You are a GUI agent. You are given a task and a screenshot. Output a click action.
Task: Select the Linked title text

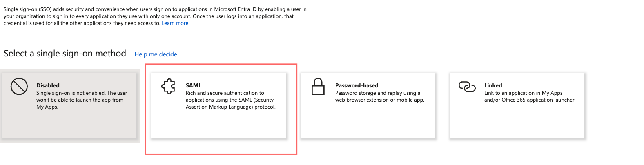493,85
